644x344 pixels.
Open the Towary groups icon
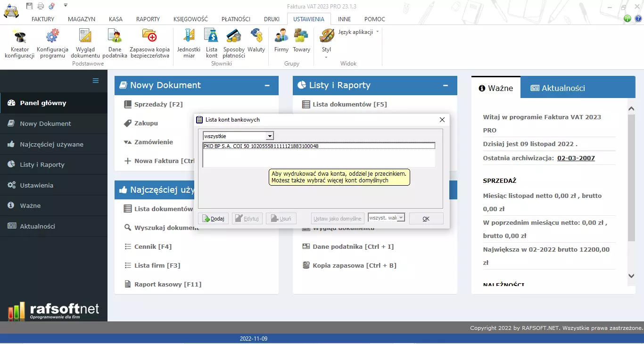[301, 37]
